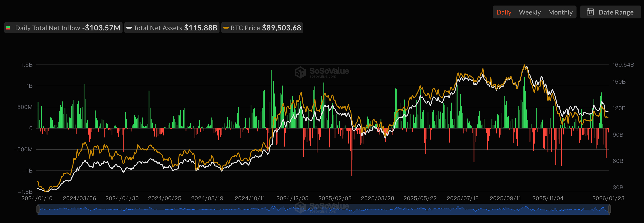Screen dimensions: 644x223
Task: Click the right handle of range slider
Action: pos(609,209)
